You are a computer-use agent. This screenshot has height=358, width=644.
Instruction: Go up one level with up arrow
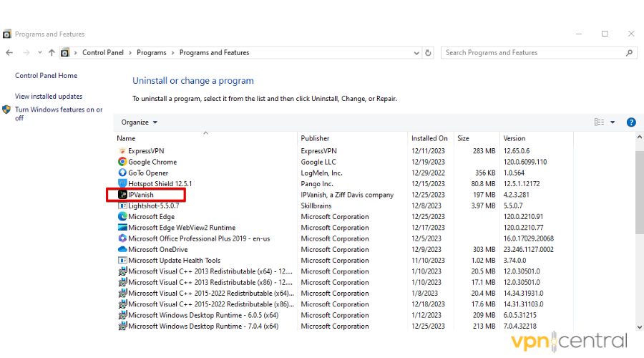(52, 53)
